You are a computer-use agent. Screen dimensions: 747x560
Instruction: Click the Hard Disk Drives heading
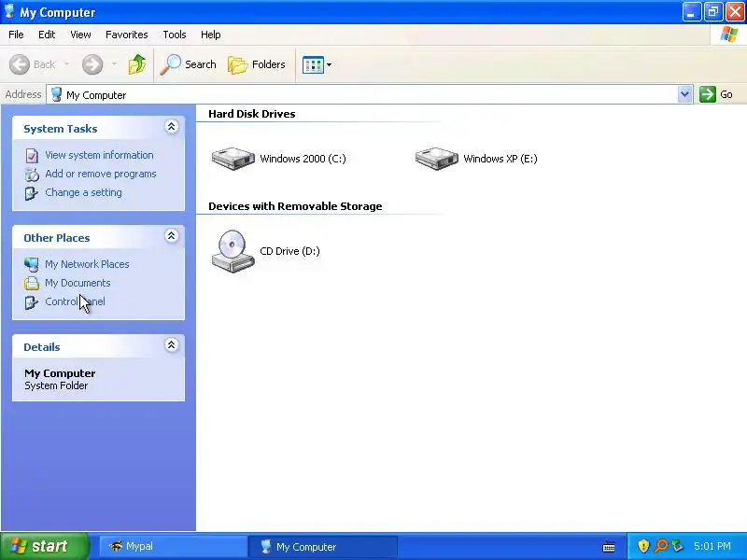click(x=251, y=114)
